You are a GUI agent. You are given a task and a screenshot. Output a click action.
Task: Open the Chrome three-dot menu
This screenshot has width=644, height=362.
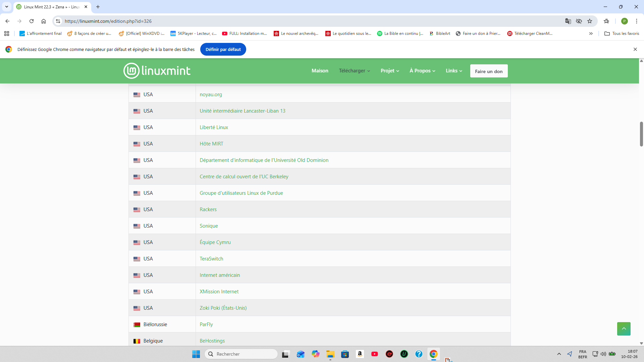point(636,21)
